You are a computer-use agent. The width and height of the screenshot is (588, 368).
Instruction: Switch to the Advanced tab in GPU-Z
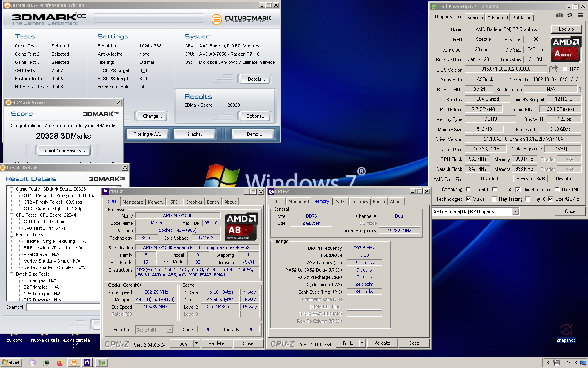[497, 18]
